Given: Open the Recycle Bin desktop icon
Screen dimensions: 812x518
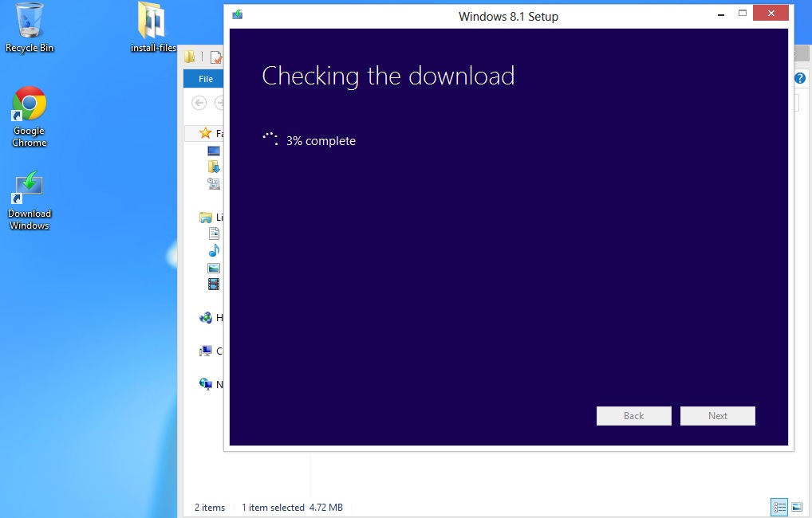Looking at the screenshot, I should point(30,28).
